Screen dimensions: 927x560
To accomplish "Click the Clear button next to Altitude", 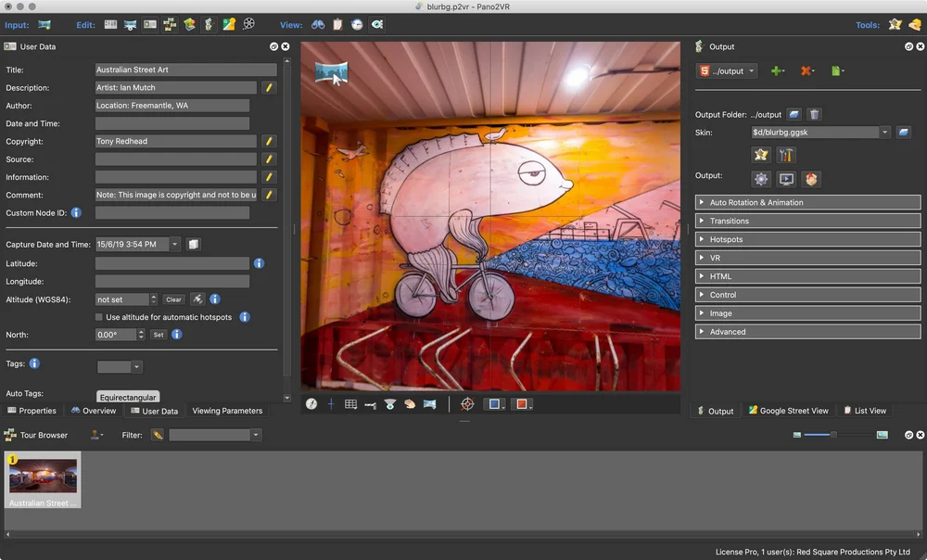I will (x=174, y=299).
